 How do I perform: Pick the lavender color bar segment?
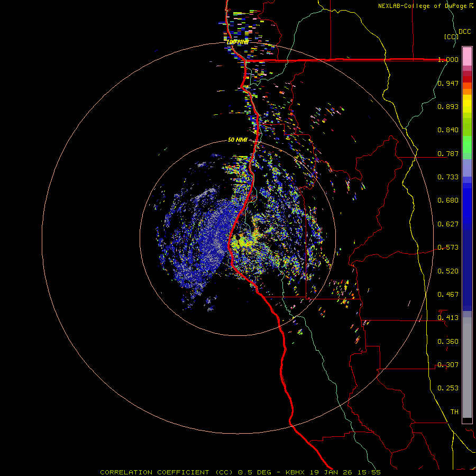pyautogui.click(x=467, y=168)
